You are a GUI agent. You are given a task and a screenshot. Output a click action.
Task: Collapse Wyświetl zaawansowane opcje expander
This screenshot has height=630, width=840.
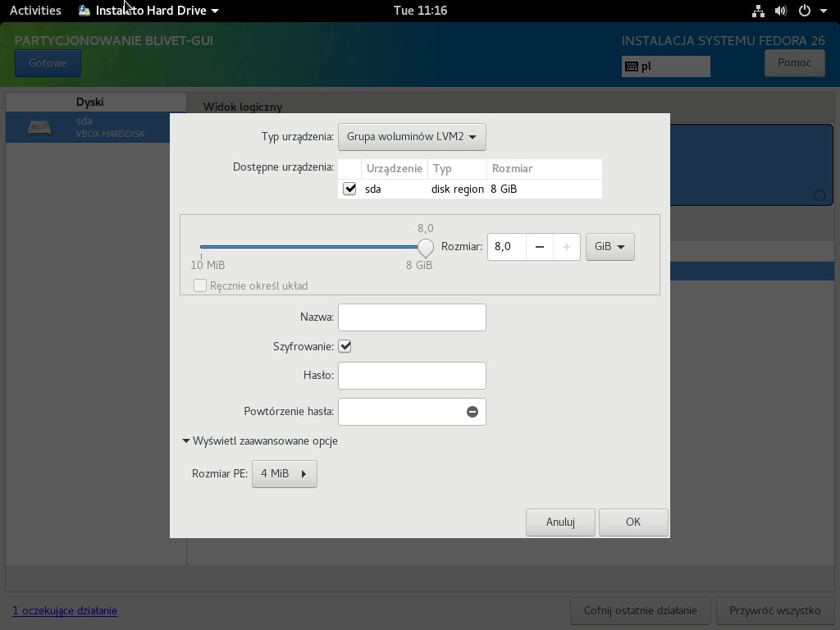coord(260,441)
